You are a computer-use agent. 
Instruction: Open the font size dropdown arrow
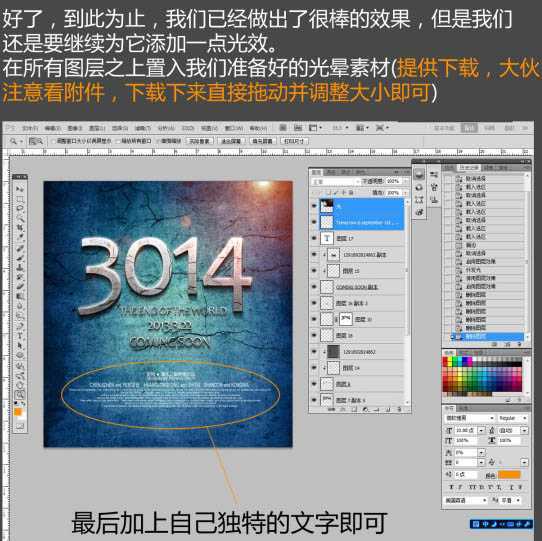[481, 430]
